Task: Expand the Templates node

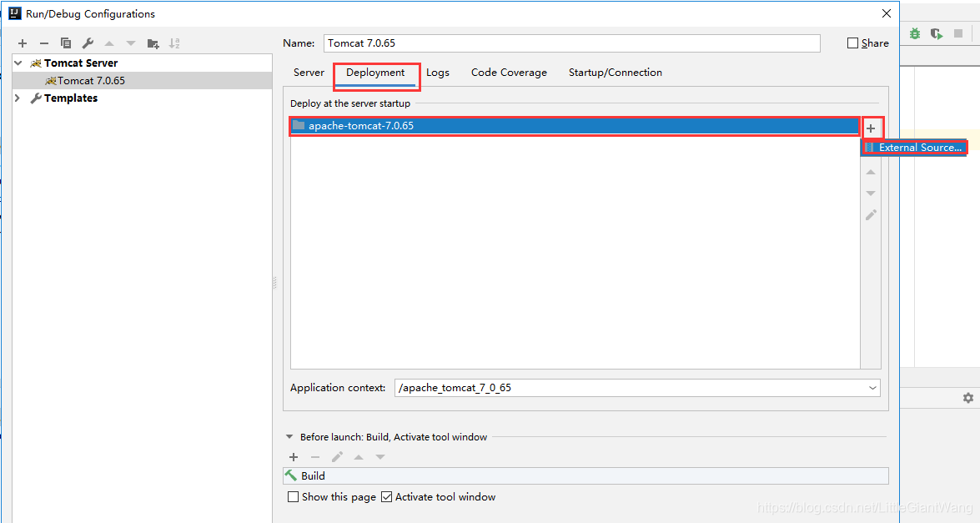Action: click(x=18, y=98)
